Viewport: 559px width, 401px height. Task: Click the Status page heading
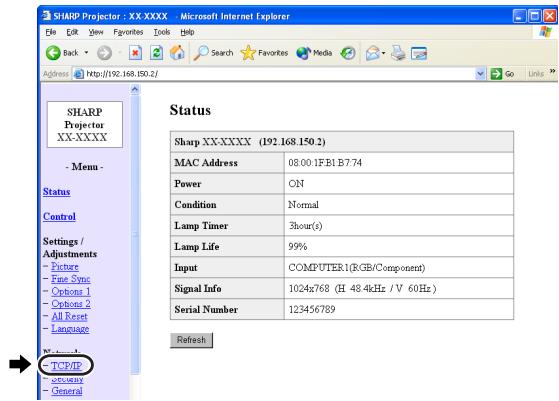click(x=190, y=110)
